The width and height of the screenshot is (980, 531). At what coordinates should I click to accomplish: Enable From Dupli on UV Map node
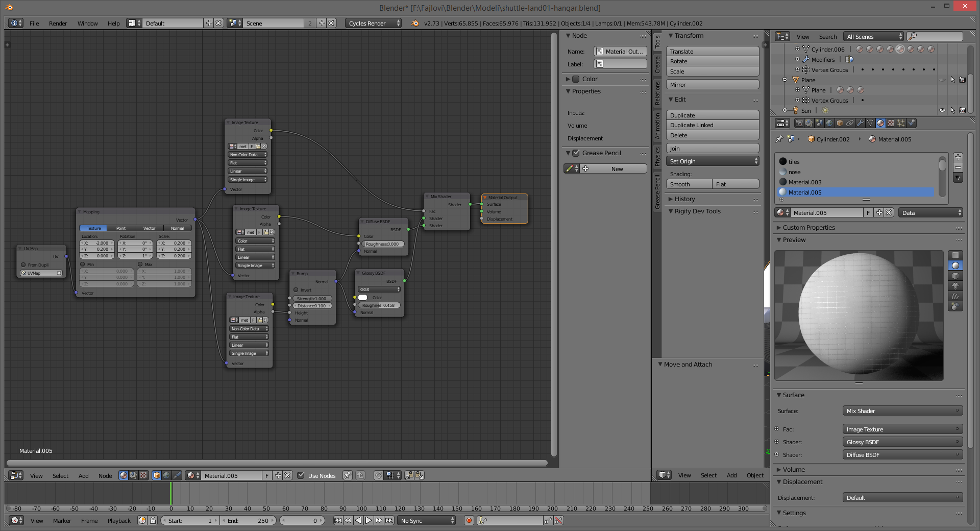coord(23,265)
